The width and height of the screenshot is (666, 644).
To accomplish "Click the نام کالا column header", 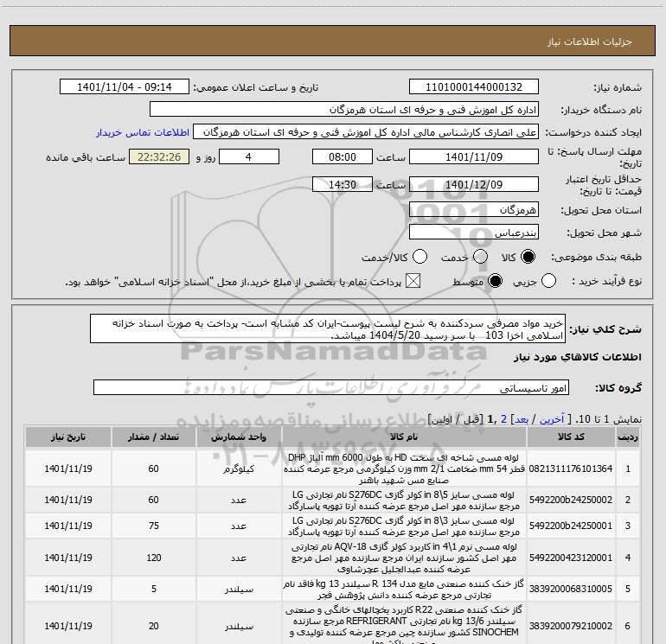I will [x=404, y=437].
